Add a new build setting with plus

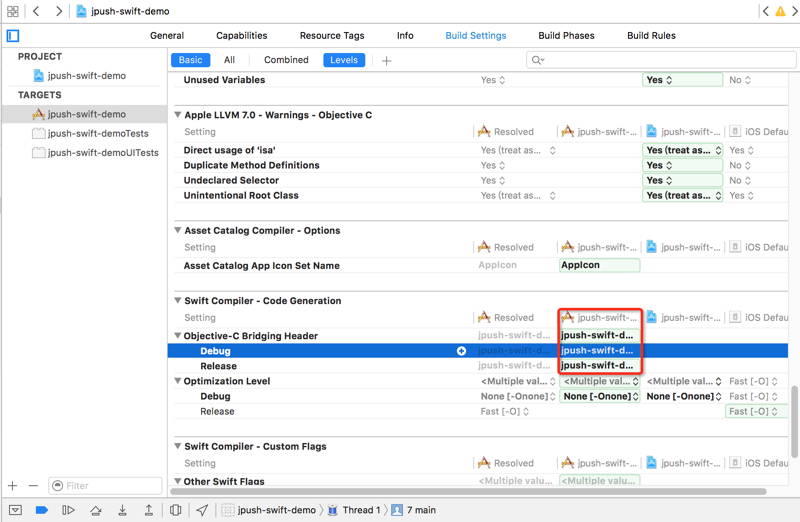(386, 61)
